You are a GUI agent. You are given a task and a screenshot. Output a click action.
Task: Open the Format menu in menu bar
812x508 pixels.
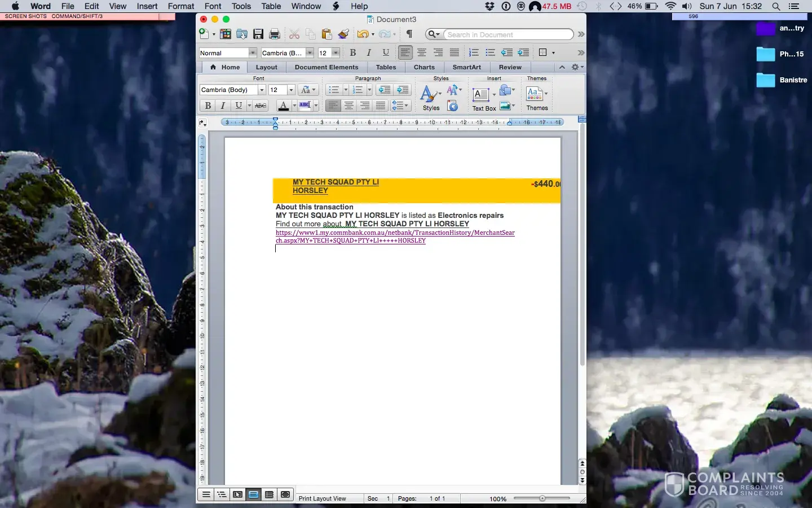(x=181, y=6)
